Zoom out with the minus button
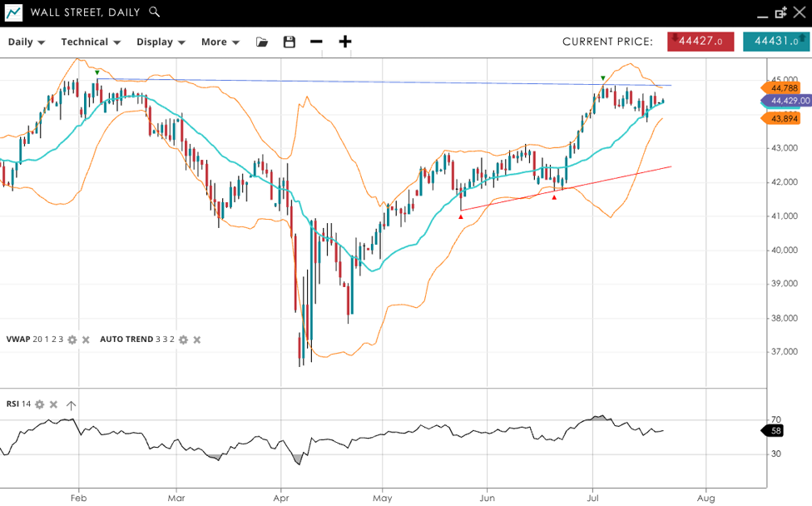This screenshot has width=812, height=506. click(316, 42)
